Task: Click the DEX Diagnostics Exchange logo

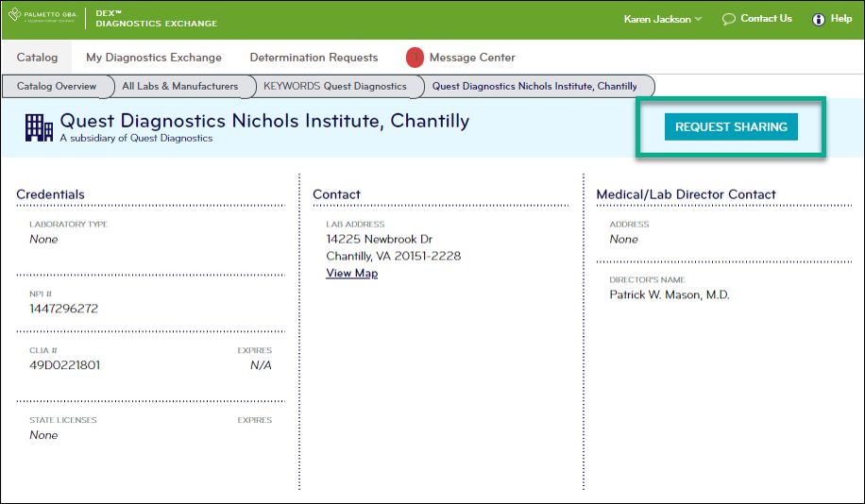Action: 156,18
